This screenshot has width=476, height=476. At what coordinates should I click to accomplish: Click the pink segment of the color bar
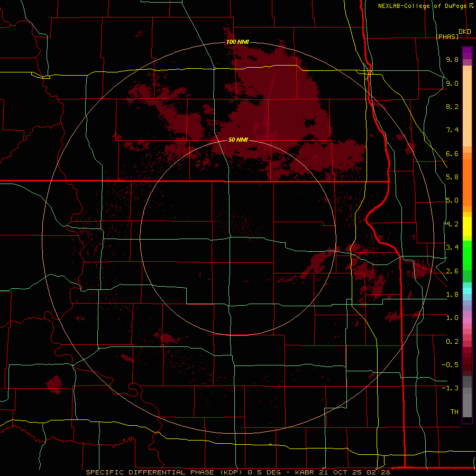pyautogui.click(x=467, y=321)
